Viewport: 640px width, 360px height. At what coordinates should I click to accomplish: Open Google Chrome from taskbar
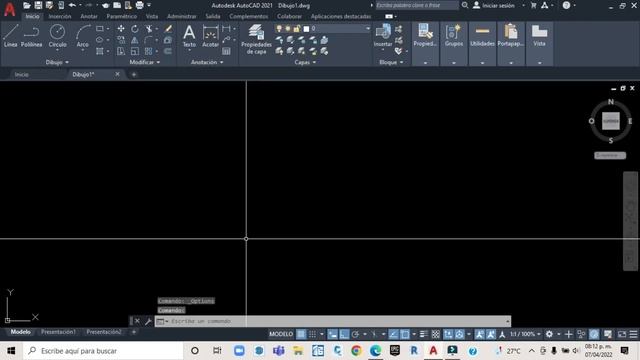click(x=356, y=351)
